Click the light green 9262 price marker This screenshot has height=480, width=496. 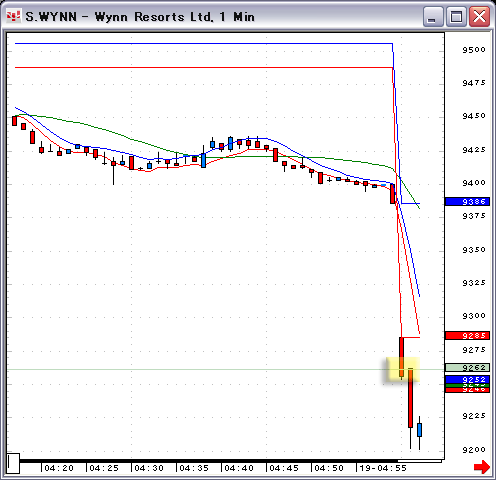[467, 367]
